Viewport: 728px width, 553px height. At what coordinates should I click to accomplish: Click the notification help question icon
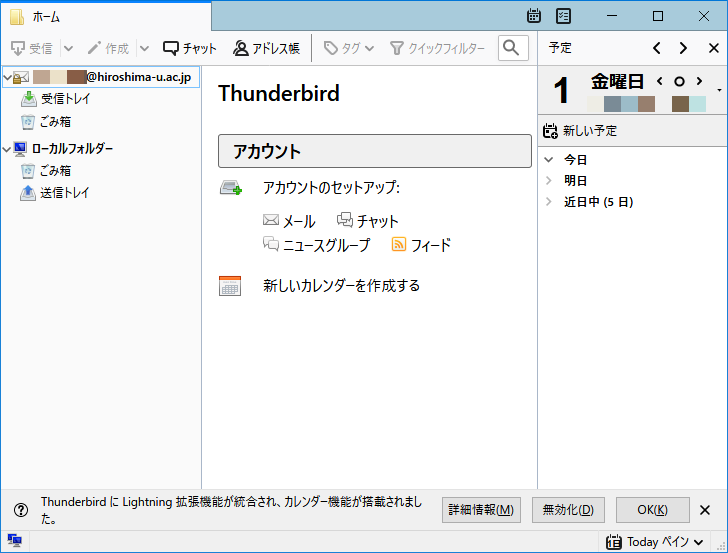pyautogui.click(x=21, y=510)
